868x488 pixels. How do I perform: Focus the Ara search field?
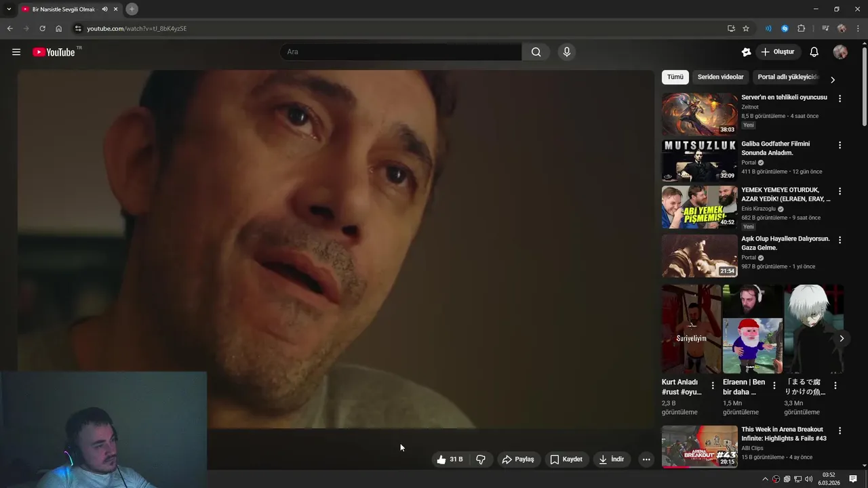pos(400,52)
